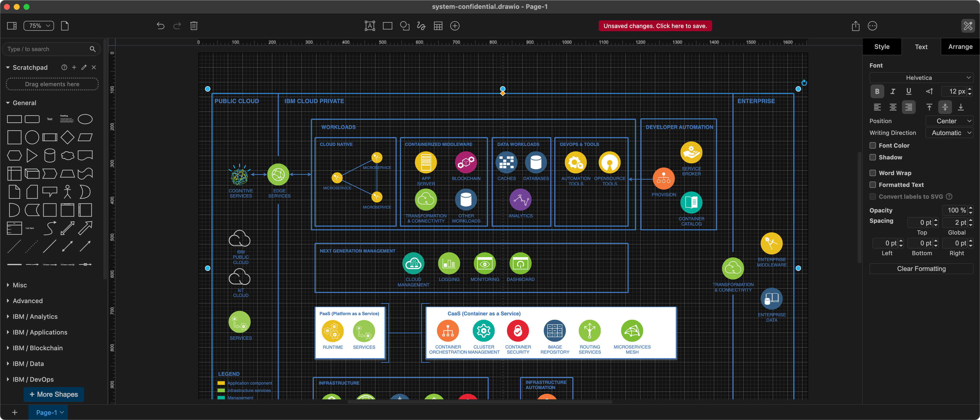Expand the IBM / Analytics shape section
The width and height of the screenshot is (980, 420).
[x=35, y=316]
